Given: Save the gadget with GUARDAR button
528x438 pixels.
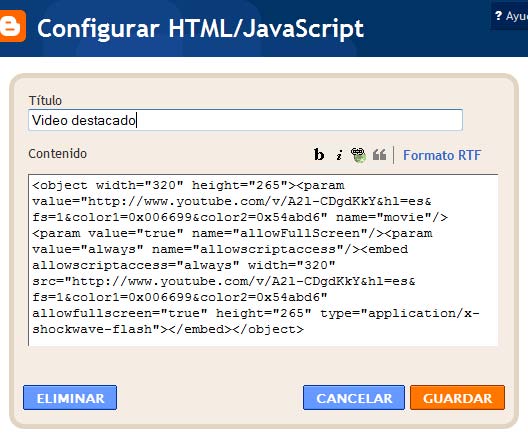Looking at the screenshot, I should click(457, 398).
